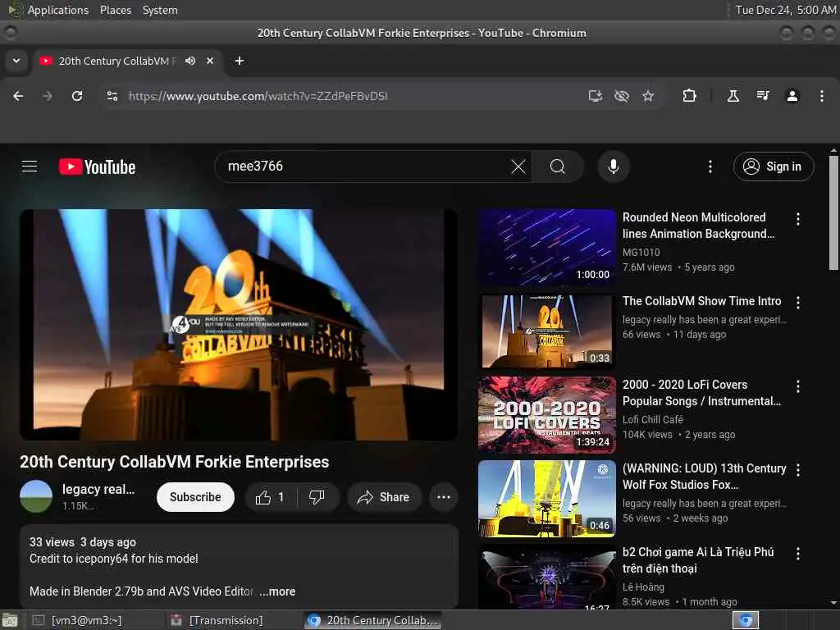Open site information icon in address bar

[112, 96]
